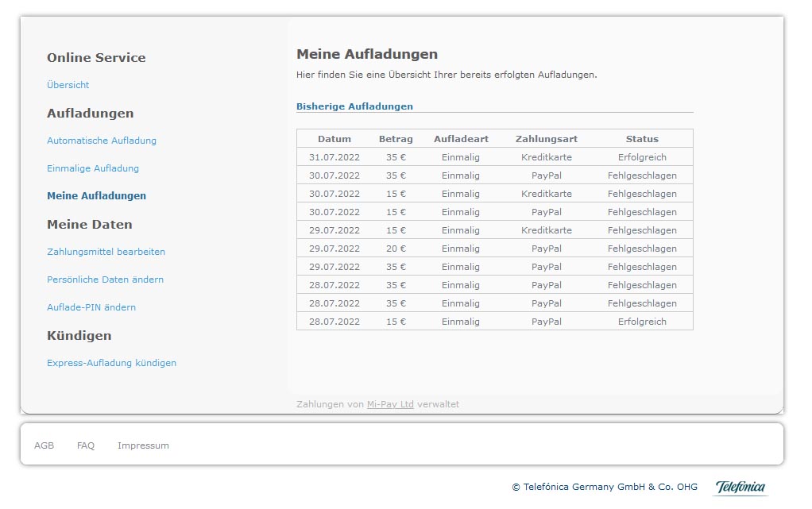Click the Status column header
The width and height of the screenshot is (812, 509).
642,139
